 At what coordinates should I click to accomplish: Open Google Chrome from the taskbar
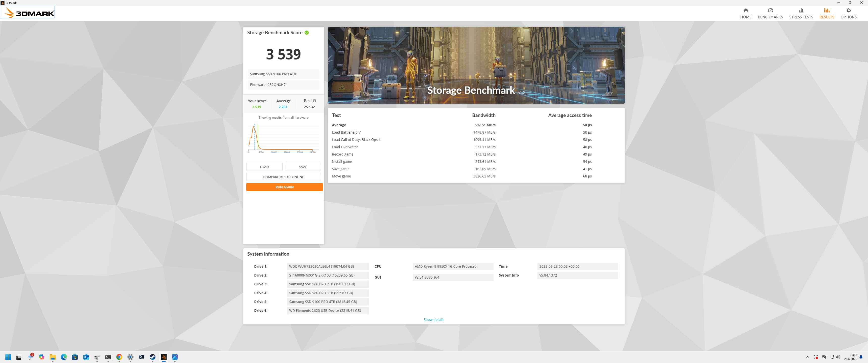point(119,357)
